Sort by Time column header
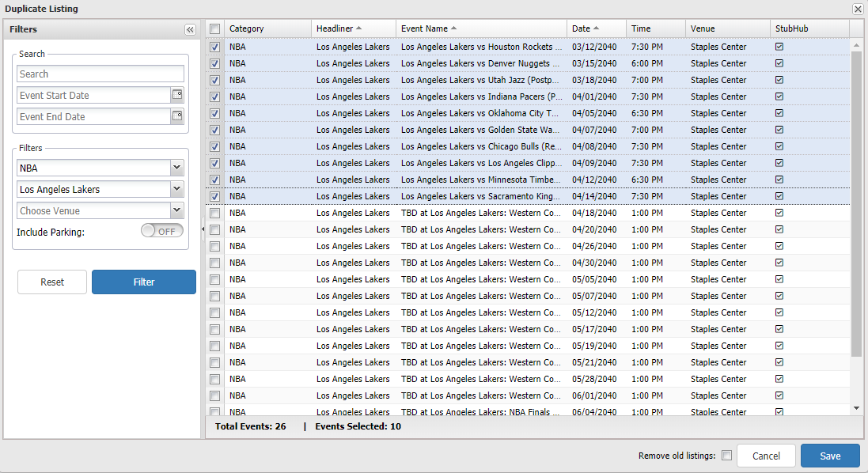The width and height of the screenshot is (868, 473). click(x=655, y=28)
